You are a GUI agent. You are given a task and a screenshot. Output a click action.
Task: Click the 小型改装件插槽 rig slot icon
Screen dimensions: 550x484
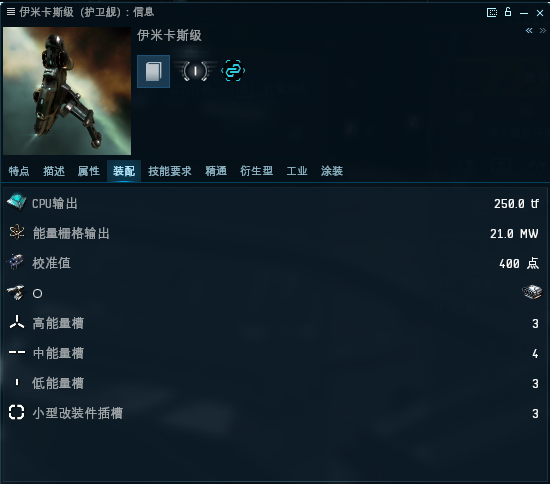(x=16, y=412)
